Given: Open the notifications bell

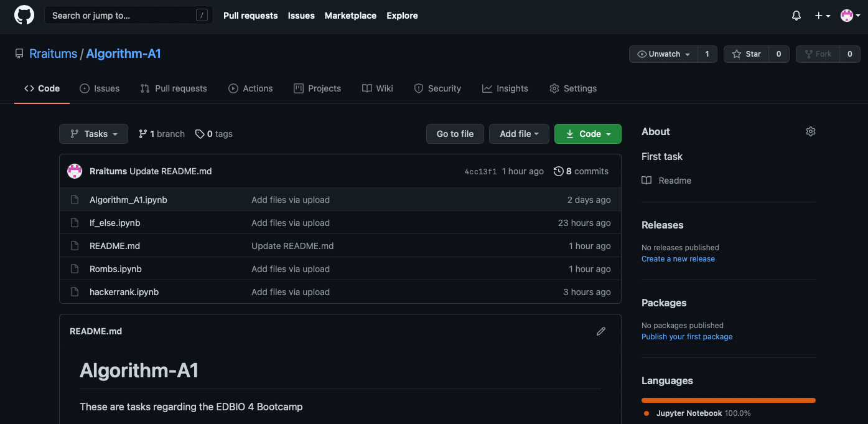Looking at the screenshot, I should [796, 16].
